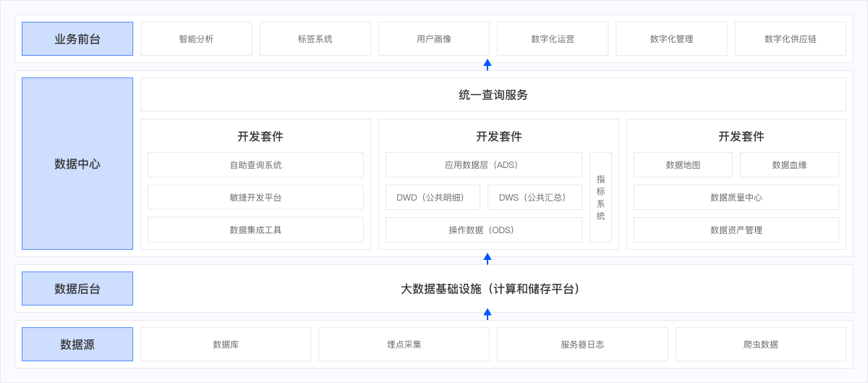Click the 用户画像 box
This screenshot has height=383, width=868.
tap(433, 39)
